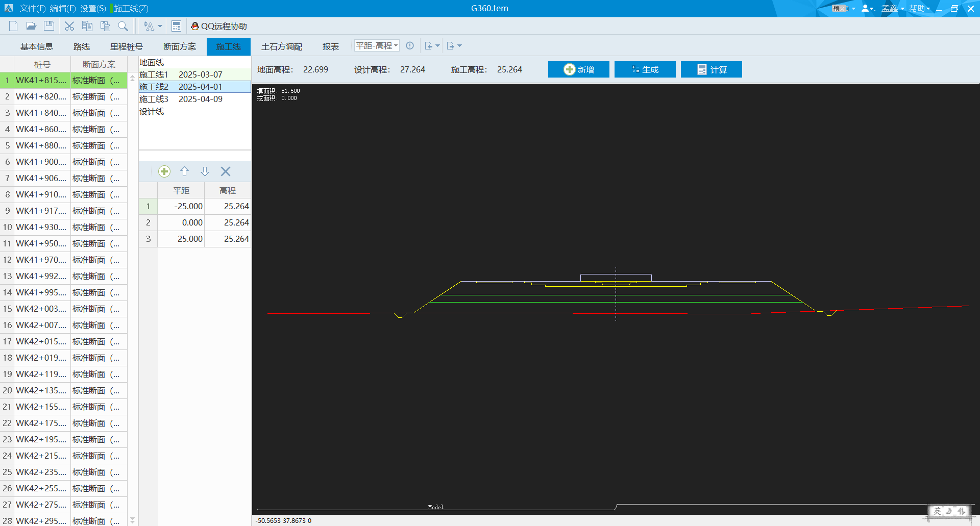980x526 pixels.
Task: Click the application logo icon
Action: point(9,8)
